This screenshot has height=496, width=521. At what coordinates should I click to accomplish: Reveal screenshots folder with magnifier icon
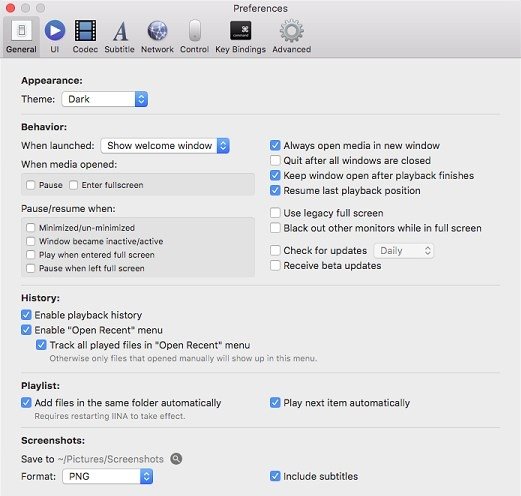pyautogui.click(x=176, y=459)
